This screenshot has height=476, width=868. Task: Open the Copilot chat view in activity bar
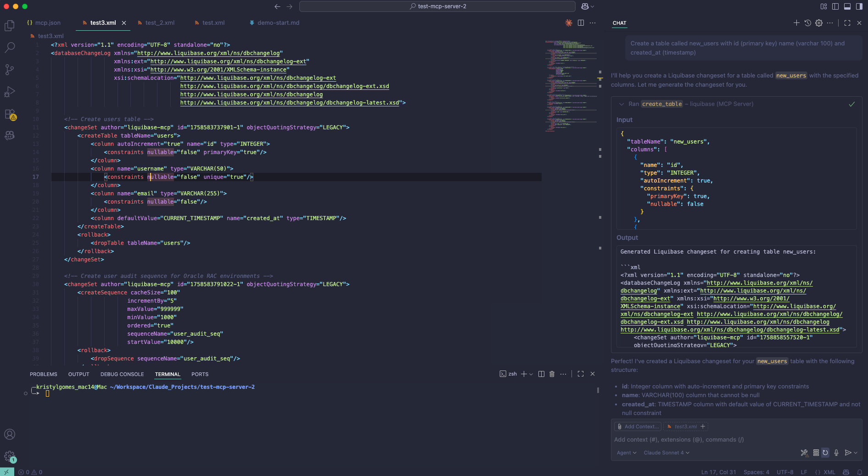point(10,135)
